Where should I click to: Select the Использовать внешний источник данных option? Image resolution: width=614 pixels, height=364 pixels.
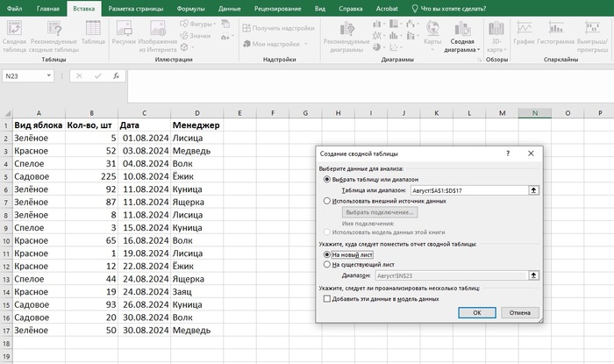pyautogui.click(x=328, y=200)
